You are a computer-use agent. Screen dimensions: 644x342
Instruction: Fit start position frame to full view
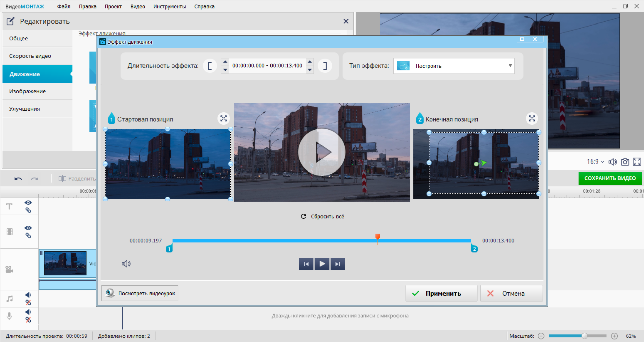224,118
